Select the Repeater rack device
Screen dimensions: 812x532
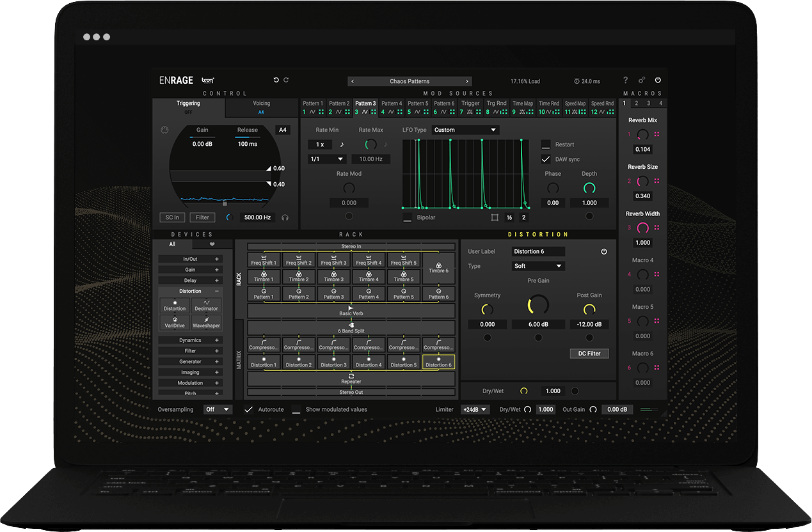pyautogui.click(x=351, y=379)
